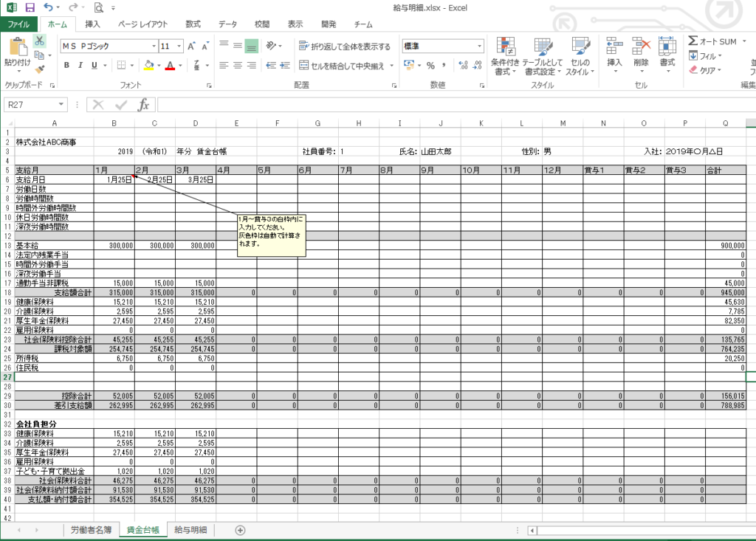This screenshot has width=756, height=541.
Task: Select the Format Painter brush icon
Action: click(40, 69)
